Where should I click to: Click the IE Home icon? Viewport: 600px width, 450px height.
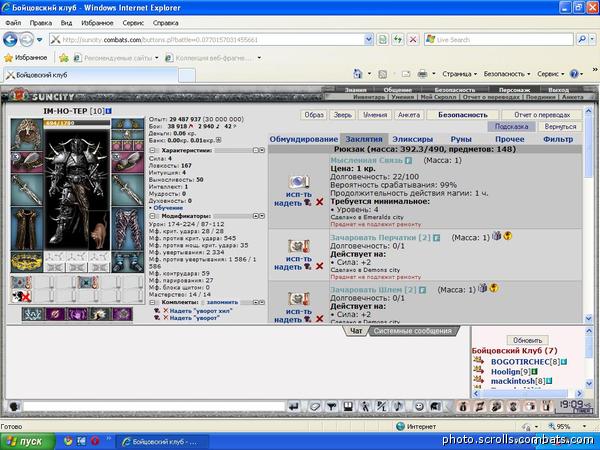pyautogui.click(x=358, y=73)
